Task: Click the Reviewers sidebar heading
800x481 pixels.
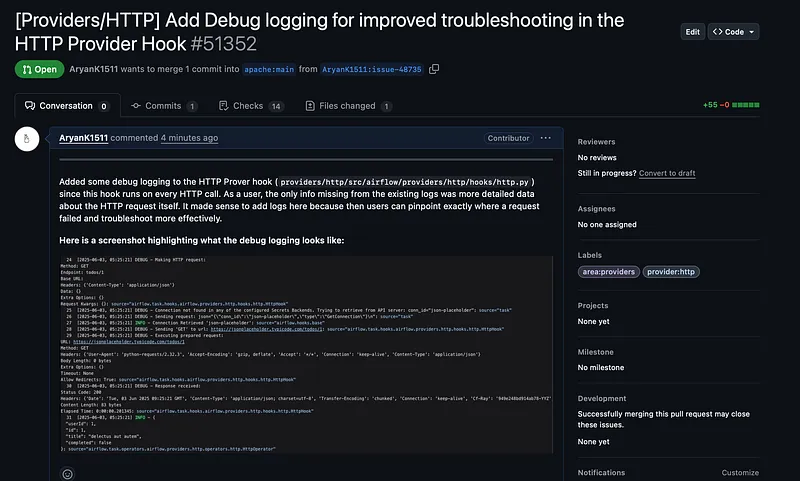Action: [x=596, y=142]
